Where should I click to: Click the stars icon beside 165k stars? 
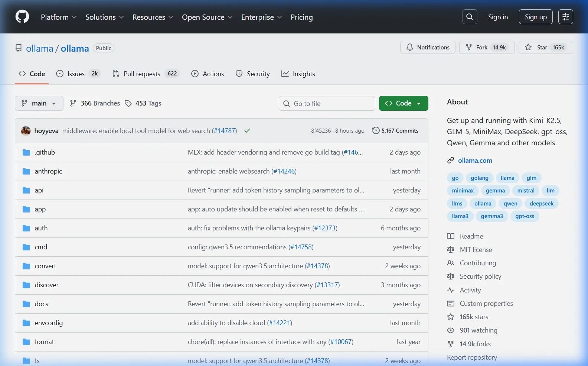pos(451,317)
